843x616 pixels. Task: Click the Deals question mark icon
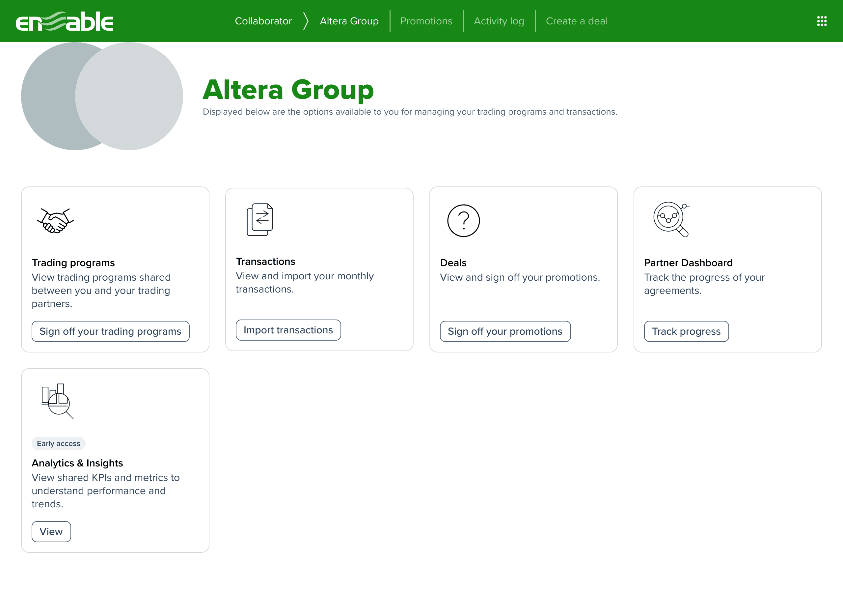463,221
